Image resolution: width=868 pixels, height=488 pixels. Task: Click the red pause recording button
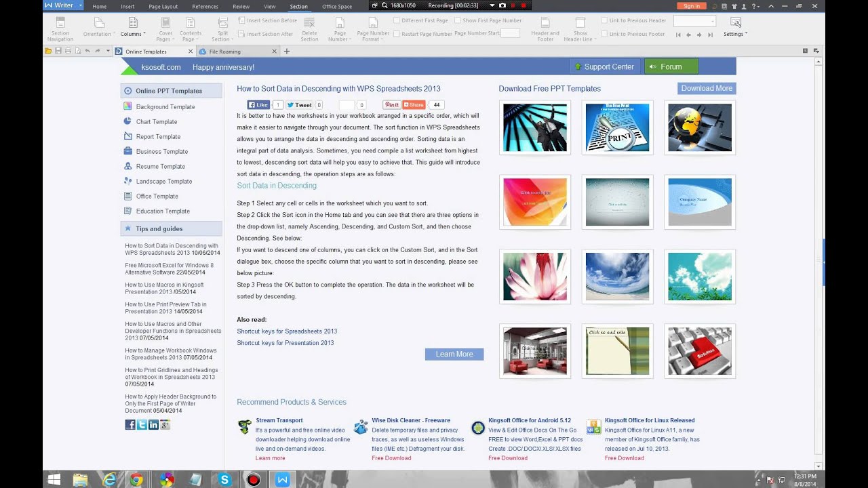coord(513,5)
